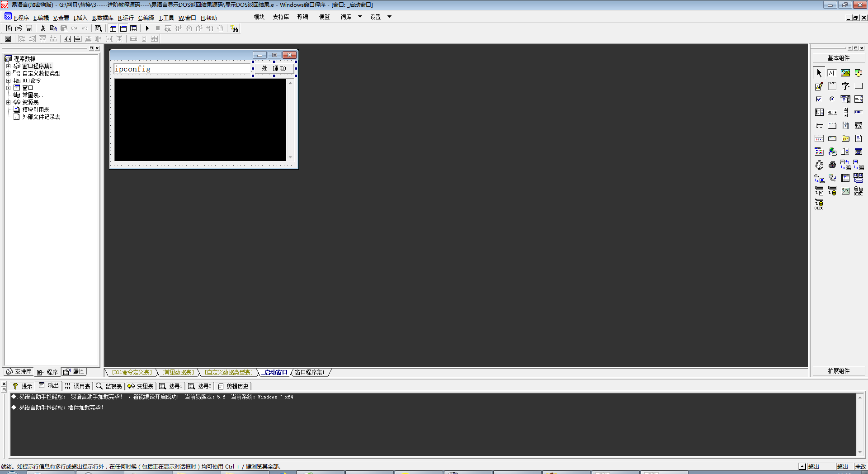Viewport: 868px width, 474px height.
Task: Select the printer component icon
Action: click(x=832, y=165)
